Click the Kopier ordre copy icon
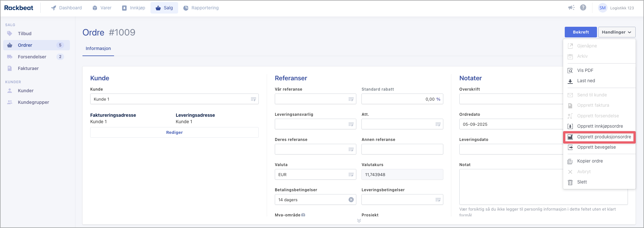The image size is (644, 228). (570, 161)
